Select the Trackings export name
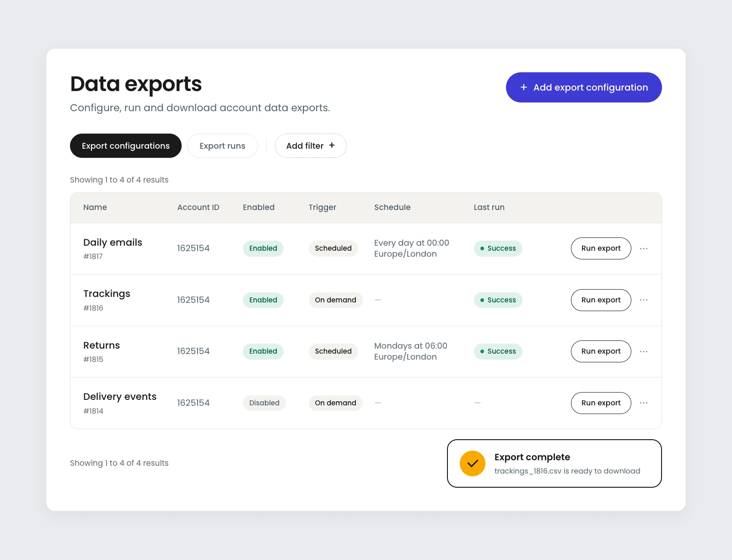Viewport: 732px width, 560px height. click(x=107, y=294)
